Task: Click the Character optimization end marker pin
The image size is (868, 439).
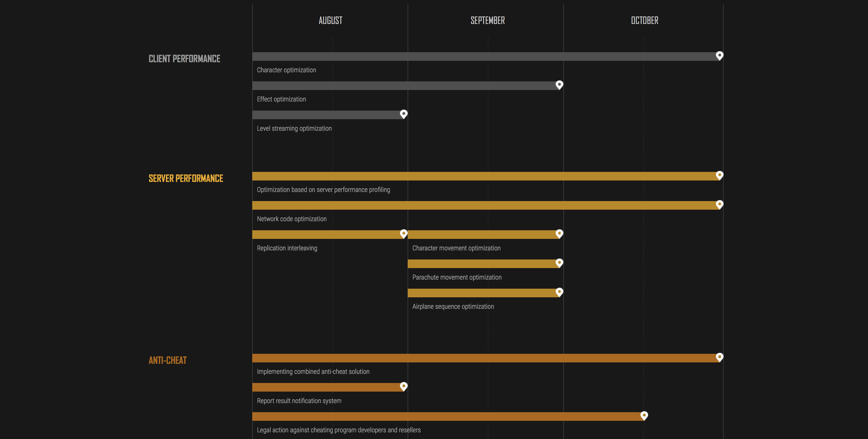Action: 720,56
